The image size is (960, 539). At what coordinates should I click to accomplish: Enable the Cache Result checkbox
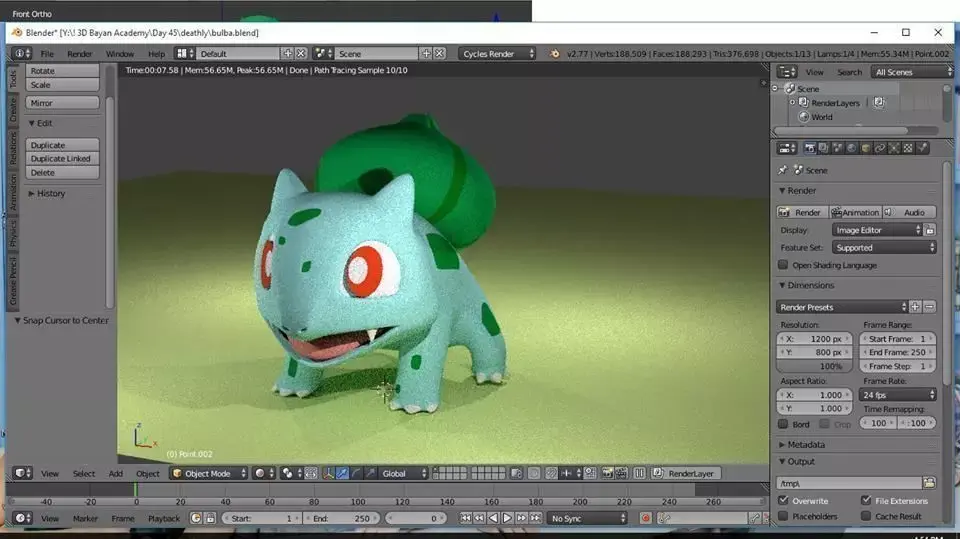[866, 516]
